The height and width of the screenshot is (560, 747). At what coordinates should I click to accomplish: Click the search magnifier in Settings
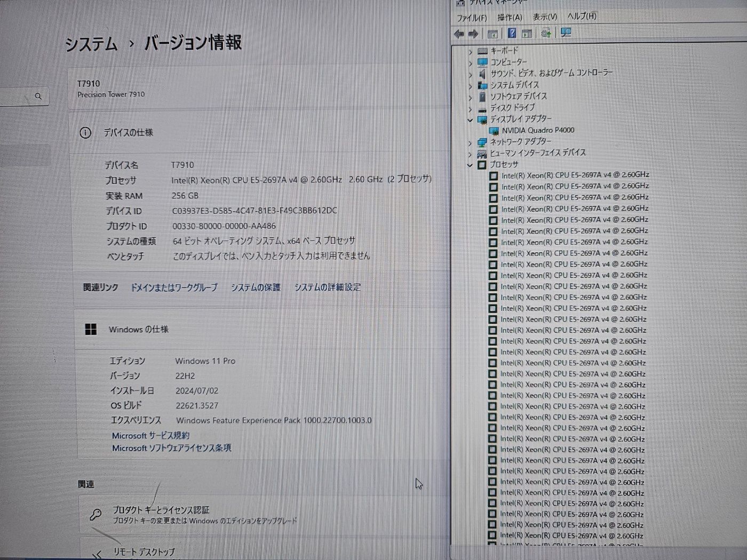point(38,96)
